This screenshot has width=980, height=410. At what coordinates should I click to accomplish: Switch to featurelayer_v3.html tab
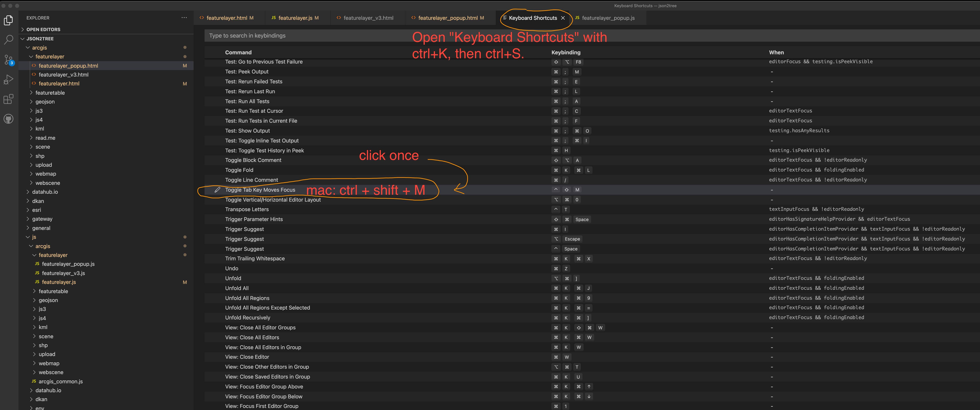[x=368, y=18]
